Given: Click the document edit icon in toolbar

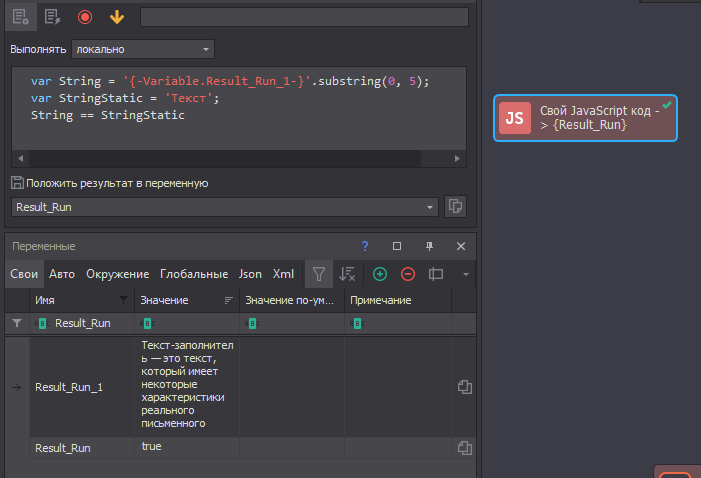Looking at the screenshot, I should tap(52, 17).
